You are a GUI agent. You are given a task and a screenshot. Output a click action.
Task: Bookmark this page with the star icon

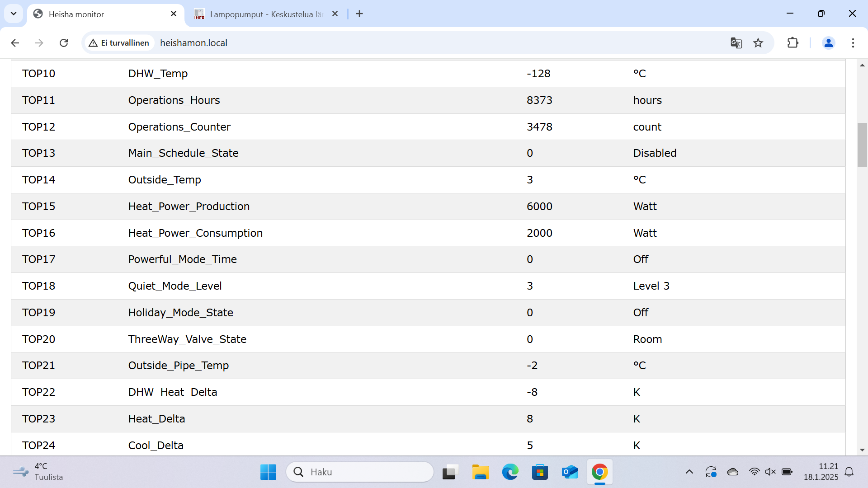[758, 43]
